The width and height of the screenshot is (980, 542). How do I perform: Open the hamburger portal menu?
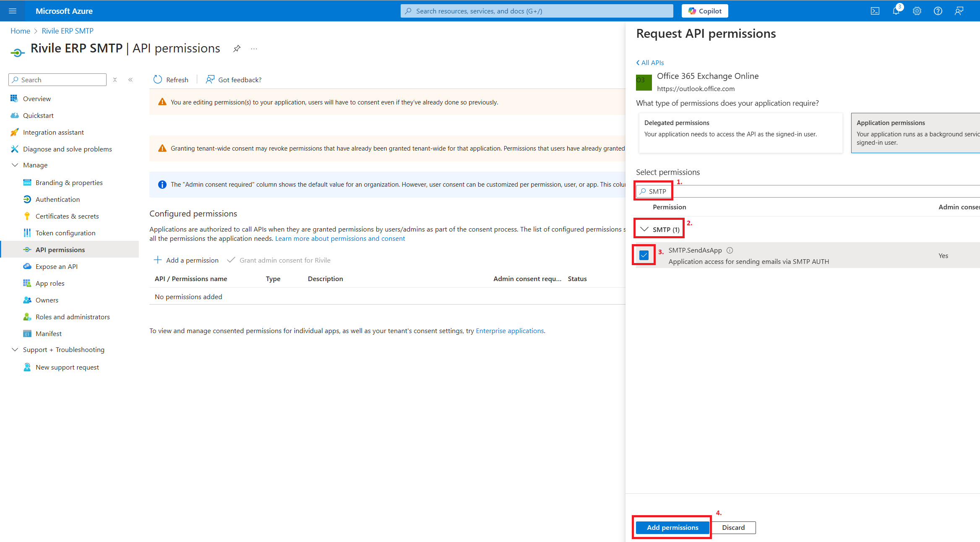13,11
